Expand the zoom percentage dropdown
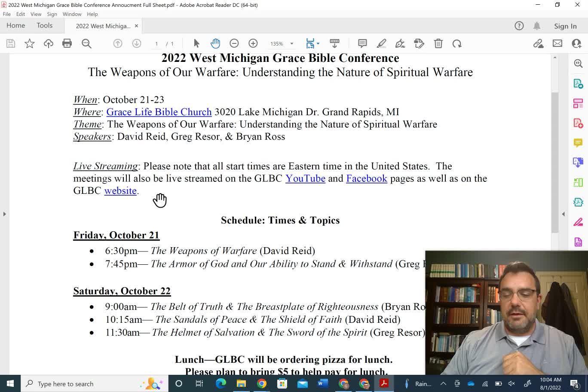 coord(291,43)
